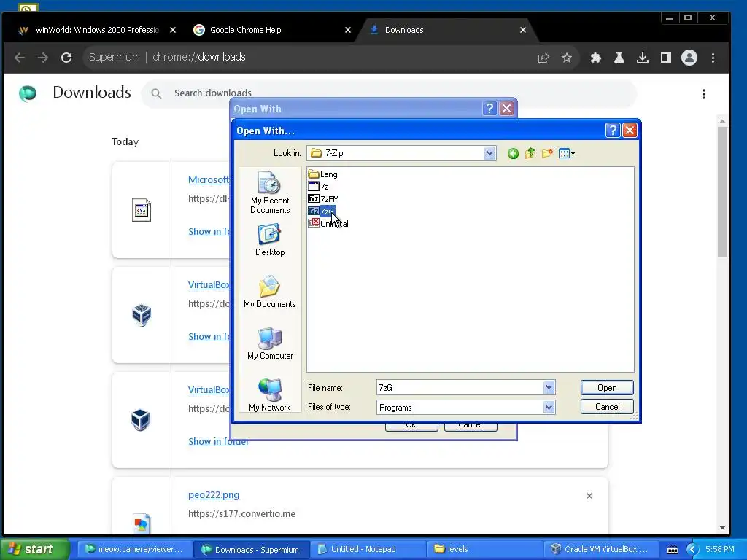Click help icon on rear Open With window

[489, 109]
